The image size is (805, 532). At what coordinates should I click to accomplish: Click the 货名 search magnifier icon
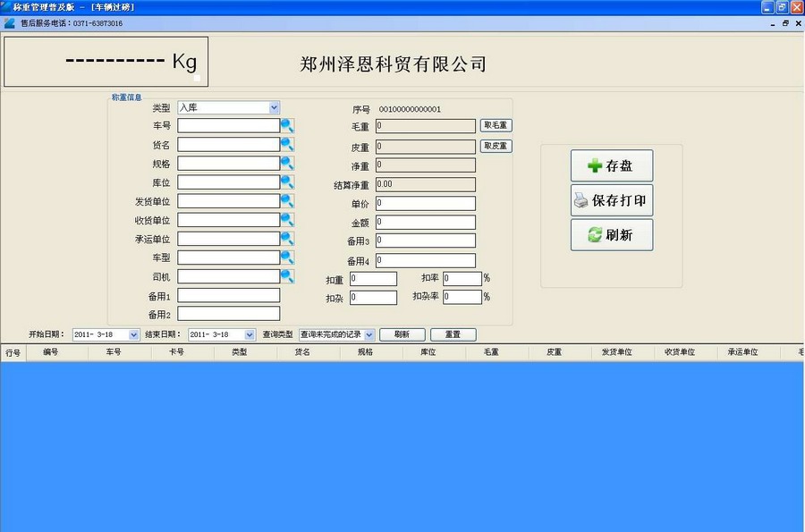click(288, 145)
